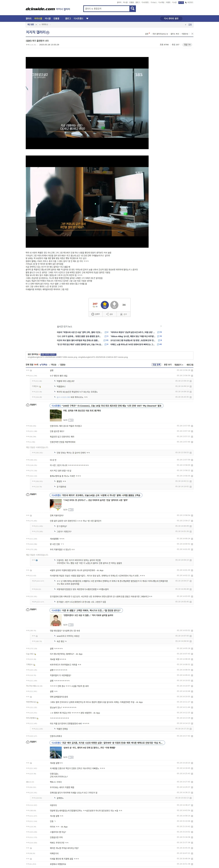219x868 pixels.
Task: Click right arrow in recent visits bar
Action: (x=186, y=25)
